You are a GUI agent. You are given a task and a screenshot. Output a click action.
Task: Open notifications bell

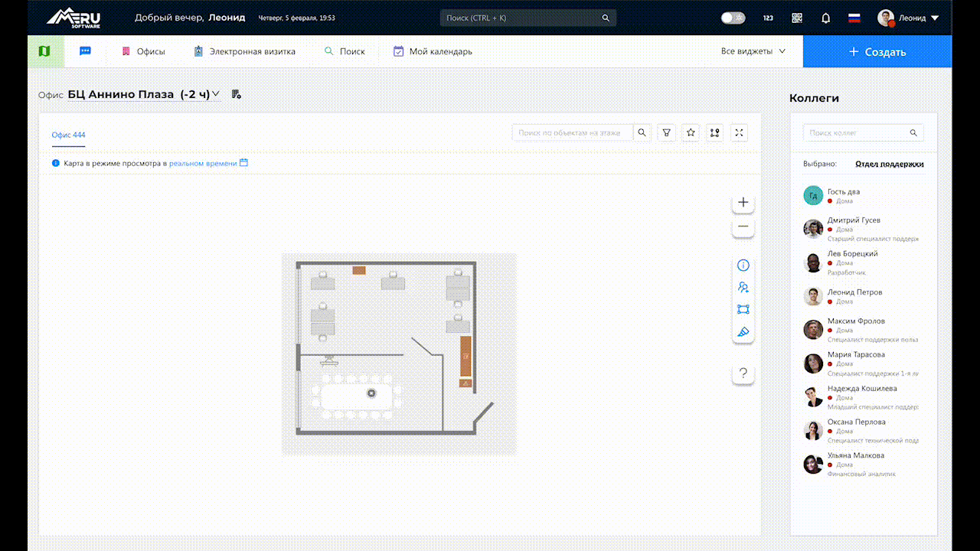coord(825,18)
